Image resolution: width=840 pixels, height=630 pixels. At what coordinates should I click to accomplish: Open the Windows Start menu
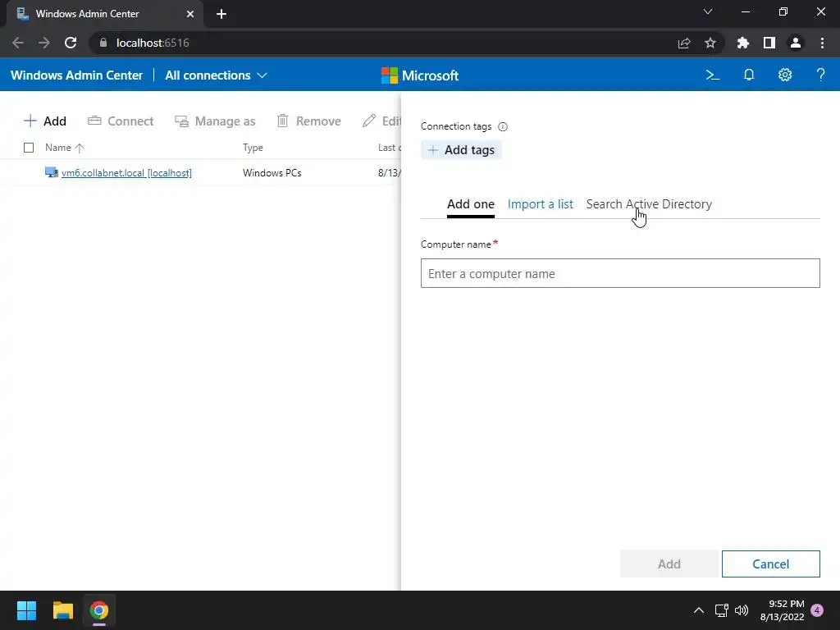pyautogui.click(x=26, y=610)
